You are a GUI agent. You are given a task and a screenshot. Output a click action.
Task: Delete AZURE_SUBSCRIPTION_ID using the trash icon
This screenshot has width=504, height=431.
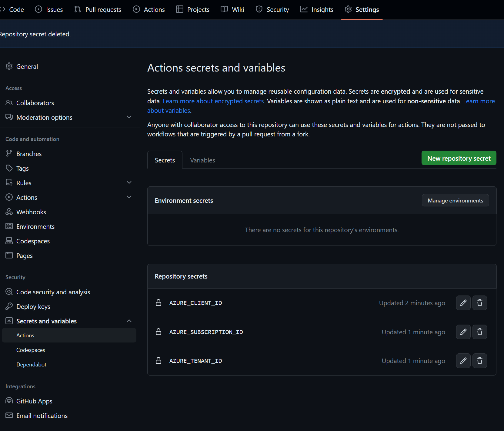[x=479, y=332]
